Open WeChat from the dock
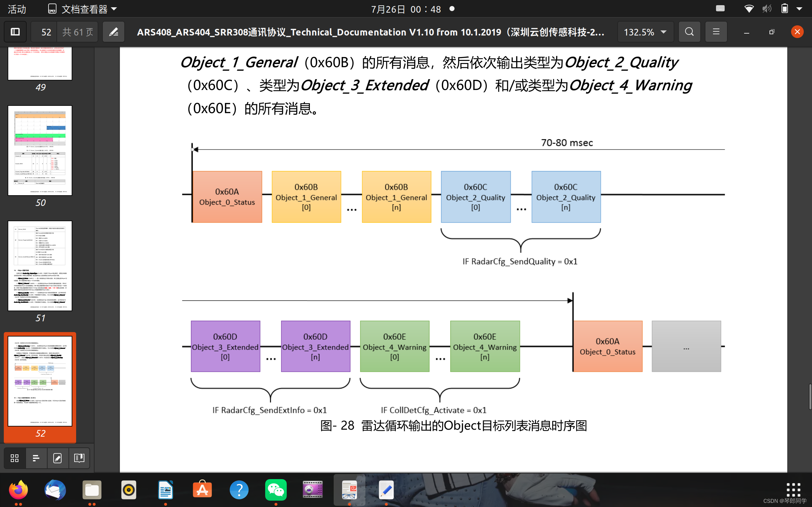812x507 pixels. tap(276, 490)
